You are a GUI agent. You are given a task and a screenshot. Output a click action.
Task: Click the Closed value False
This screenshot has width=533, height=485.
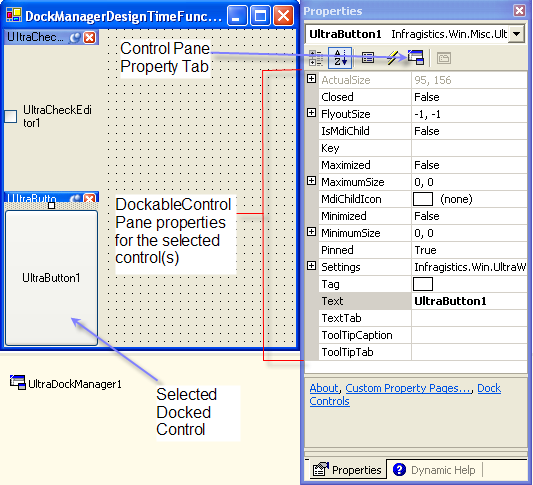427,97
